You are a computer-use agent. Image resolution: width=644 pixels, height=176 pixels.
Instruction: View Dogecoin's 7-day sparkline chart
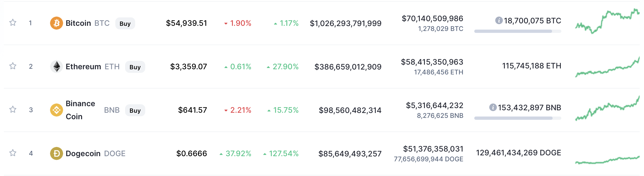point(607,160)
